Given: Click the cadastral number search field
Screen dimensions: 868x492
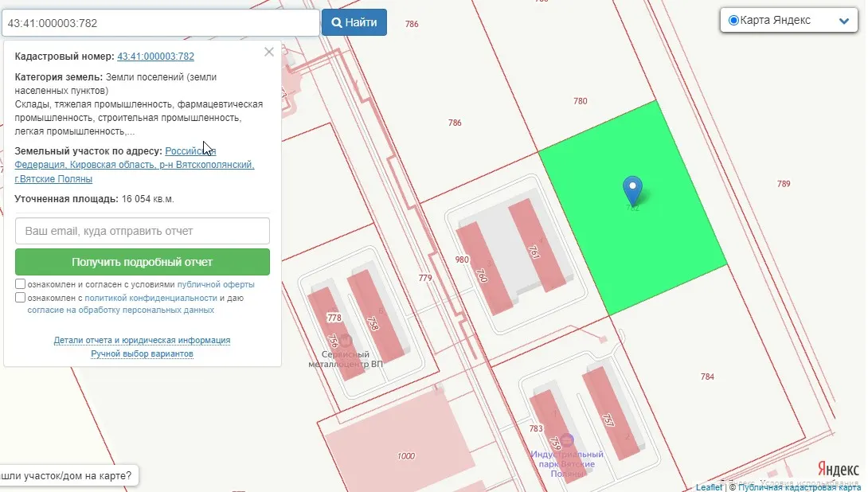Looking at the screenshot, I should click(x=161, y=23).
